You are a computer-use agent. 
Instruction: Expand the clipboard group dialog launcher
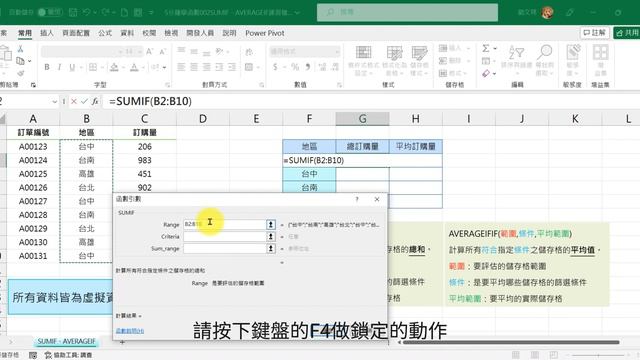pyautogui.click(x=33, y=85)
